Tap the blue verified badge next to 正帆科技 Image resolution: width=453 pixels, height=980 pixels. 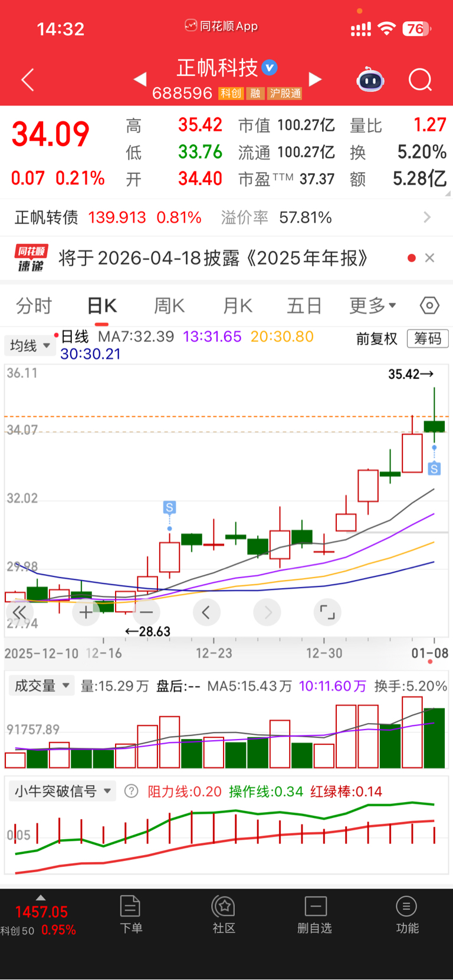[270, 68]
